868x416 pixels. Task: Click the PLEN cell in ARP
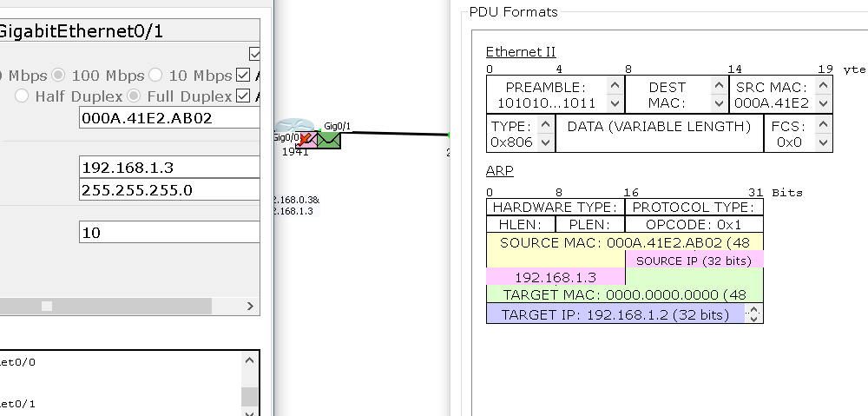[x=589, y=224]
